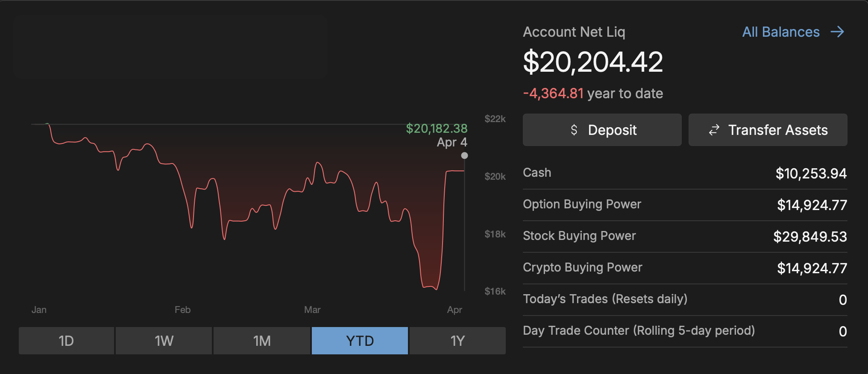Switch to the 1Y chart view
Screen dimensions: 868x374
(x=457, y=341)
